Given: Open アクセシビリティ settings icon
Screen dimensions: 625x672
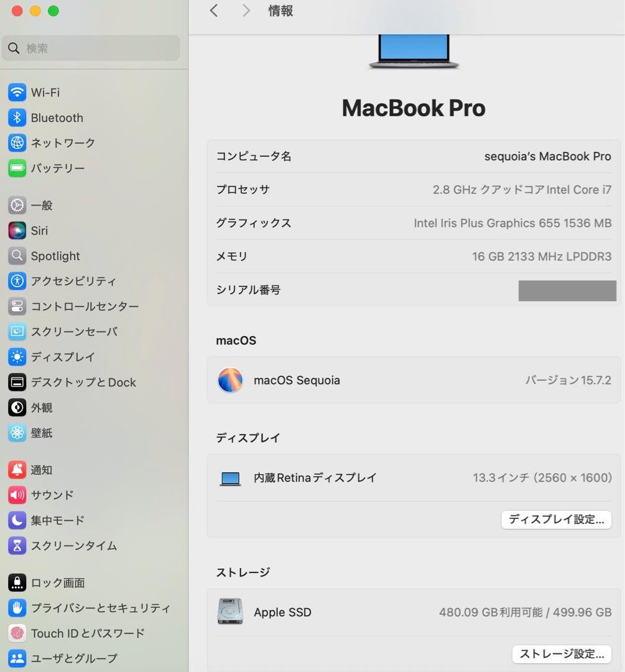Looking at the screenshot, I should [17, 281].
